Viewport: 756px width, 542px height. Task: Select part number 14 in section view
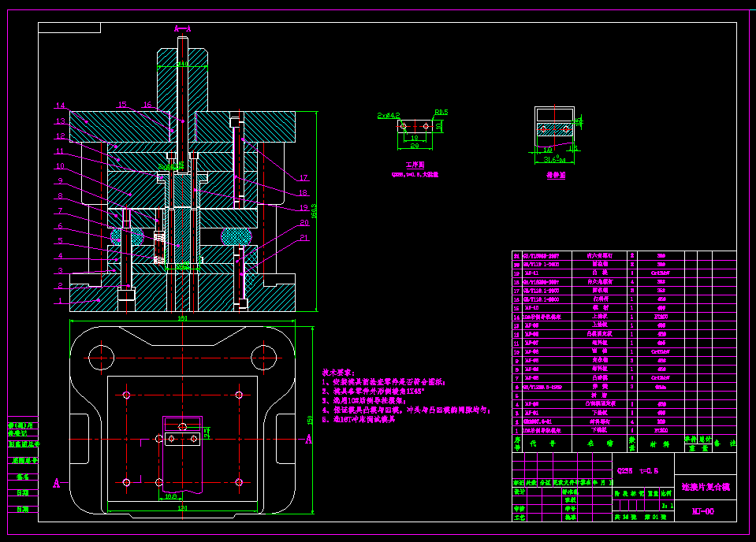60,106
